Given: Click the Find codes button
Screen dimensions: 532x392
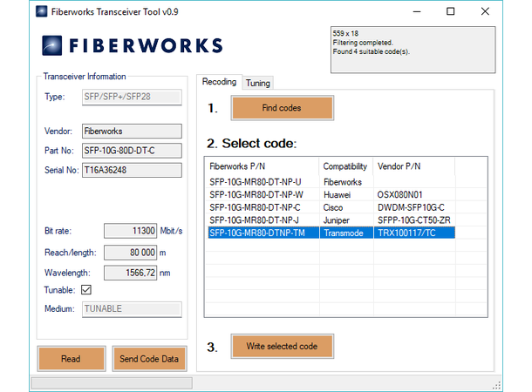Looking at the screenshot, I should pyautogui.click(x=283, y=108).
